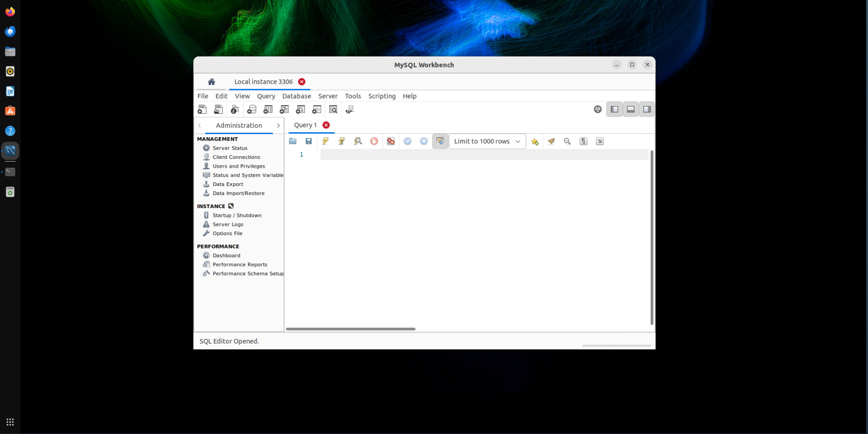Toggle right sidebar panel visibility
Viewport: 868px width, 434px height.
pyautogui.click(x=647, y=109)
